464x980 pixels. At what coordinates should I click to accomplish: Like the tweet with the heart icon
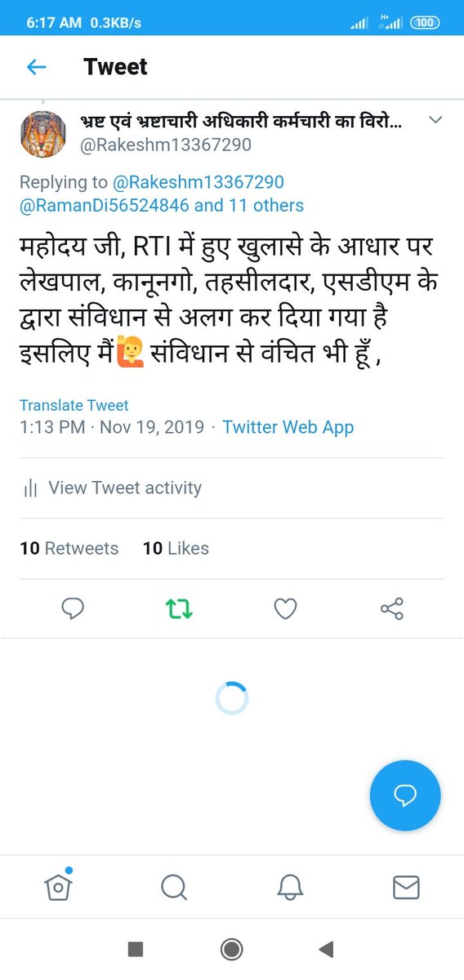coord(284,608)
